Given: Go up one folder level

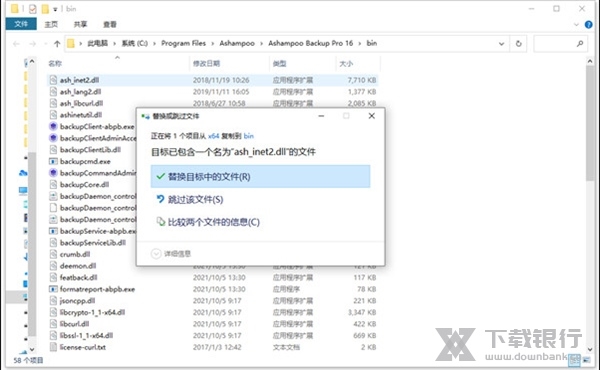Looking at the screenshot, I should 57,44.
